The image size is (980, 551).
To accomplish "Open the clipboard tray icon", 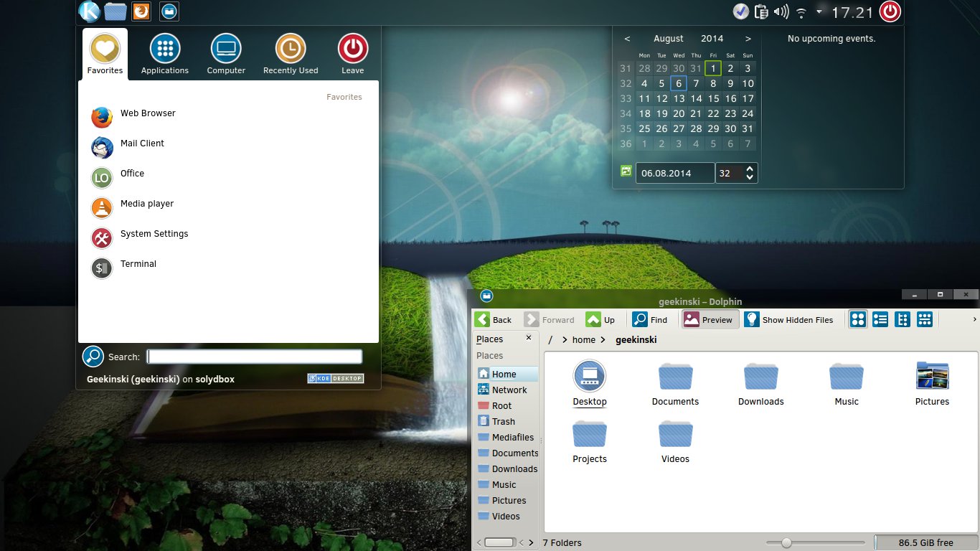I will pos(762,11).
